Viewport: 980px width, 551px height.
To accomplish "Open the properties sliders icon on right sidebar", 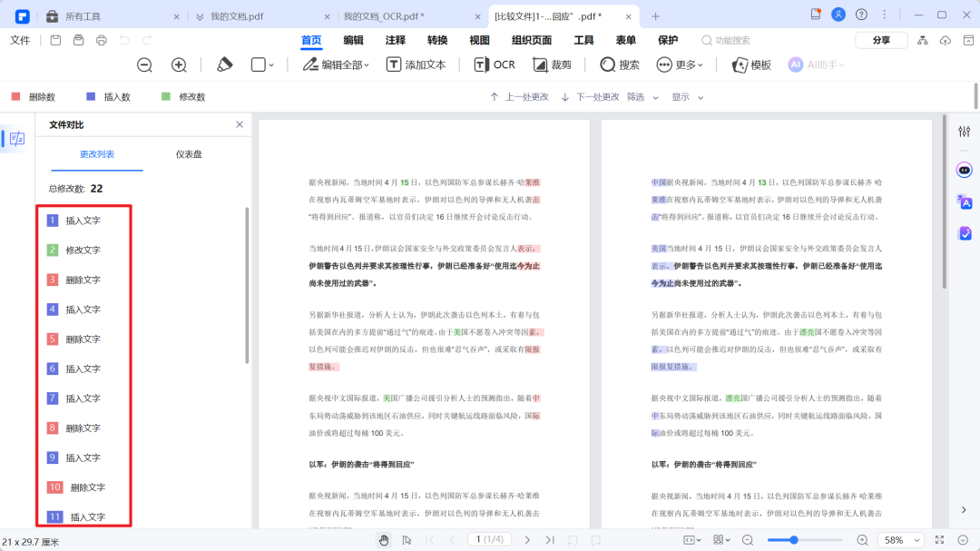I will click(x=965, y=132).
